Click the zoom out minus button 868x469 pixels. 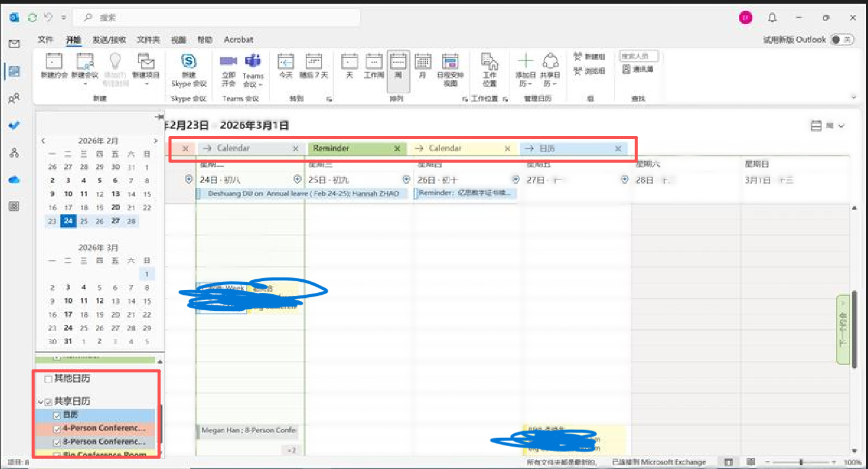(x=767, y=462)
